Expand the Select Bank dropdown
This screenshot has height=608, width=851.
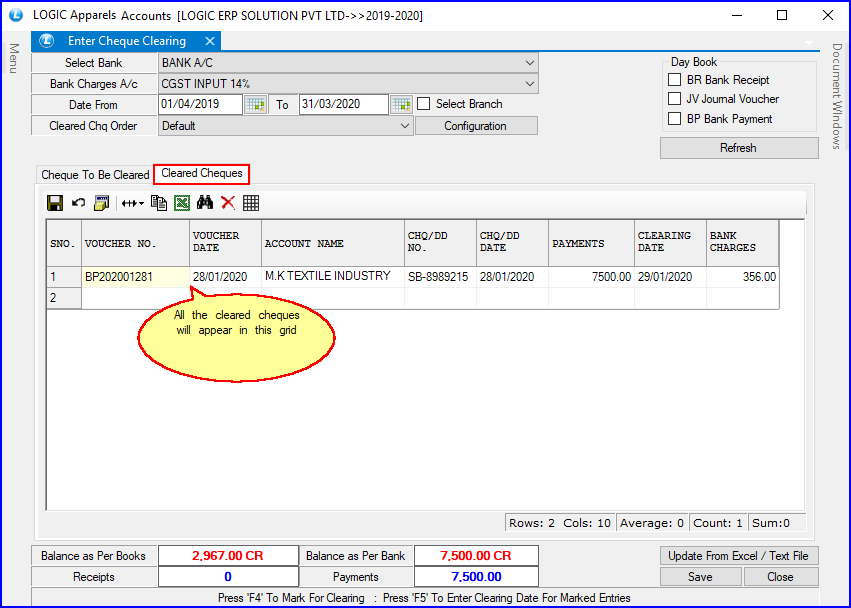tap(530, 63)
